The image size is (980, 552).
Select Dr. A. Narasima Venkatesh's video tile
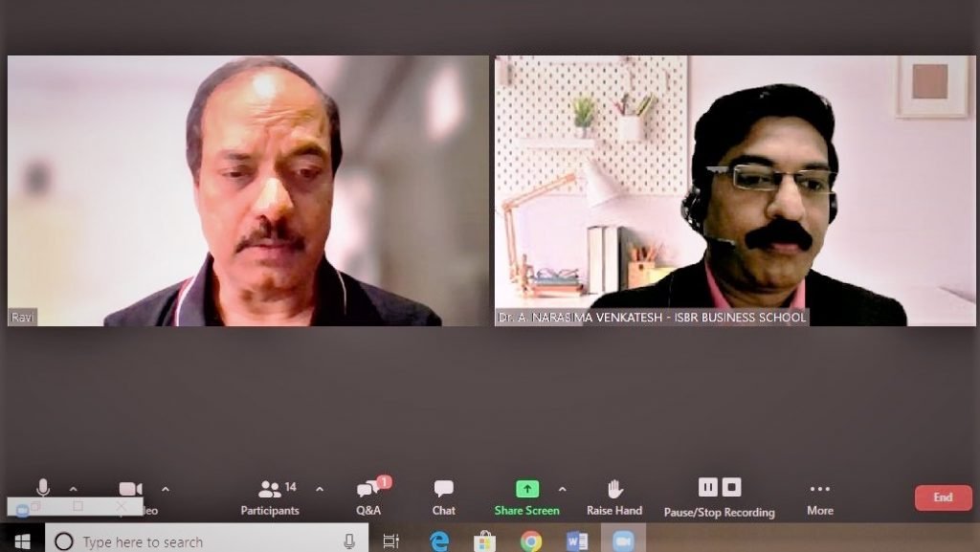(x=735, y=190)
